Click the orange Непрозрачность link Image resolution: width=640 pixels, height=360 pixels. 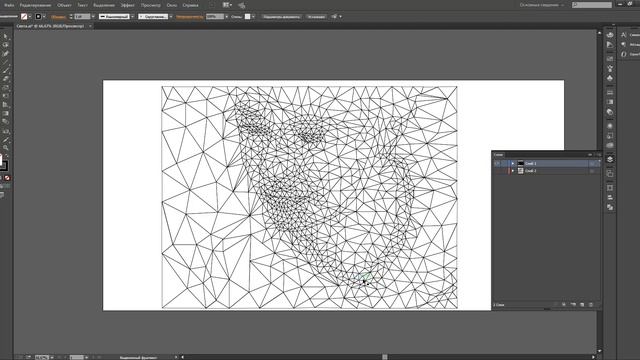coord(190,17)
